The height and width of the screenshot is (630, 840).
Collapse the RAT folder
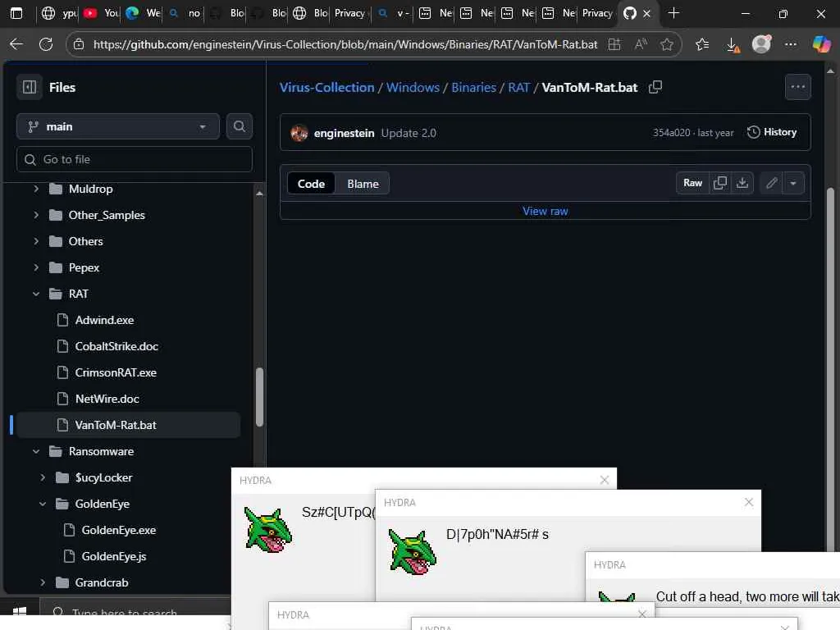36,294
